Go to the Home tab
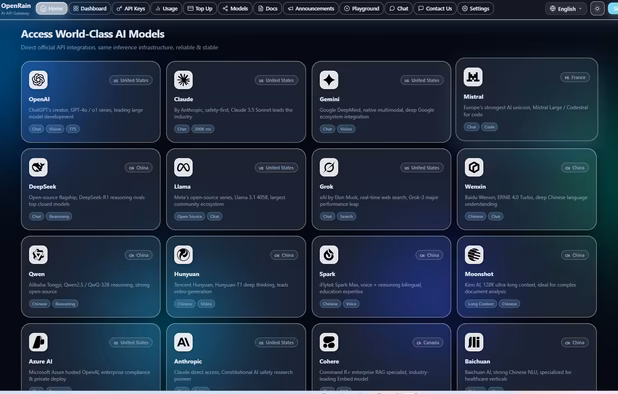The image size is (618, 394). tap(52, 9)
